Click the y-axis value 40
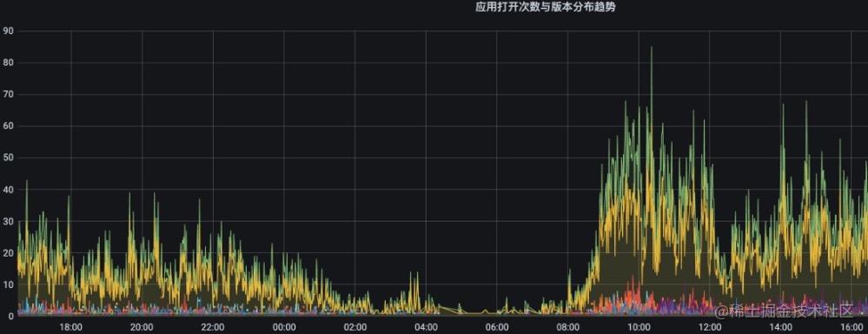Screen dimensions: 868x334 [x=8, y=190]
